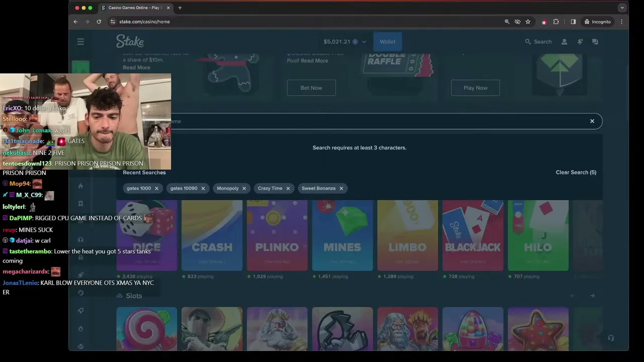Open the Plinko game card
644x362 pixels.
point(277,235)
